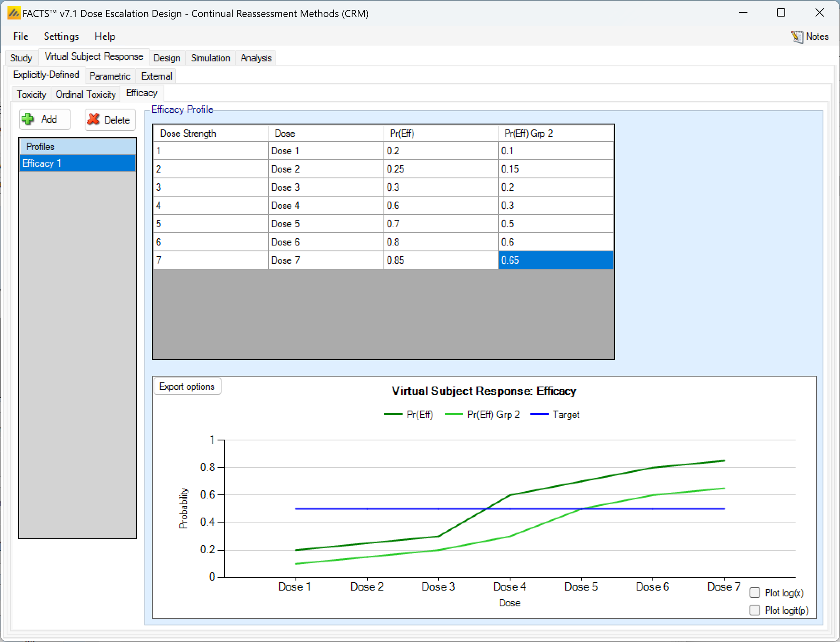
Task: Click the red X Delete icon
Action: pos(94,119)
